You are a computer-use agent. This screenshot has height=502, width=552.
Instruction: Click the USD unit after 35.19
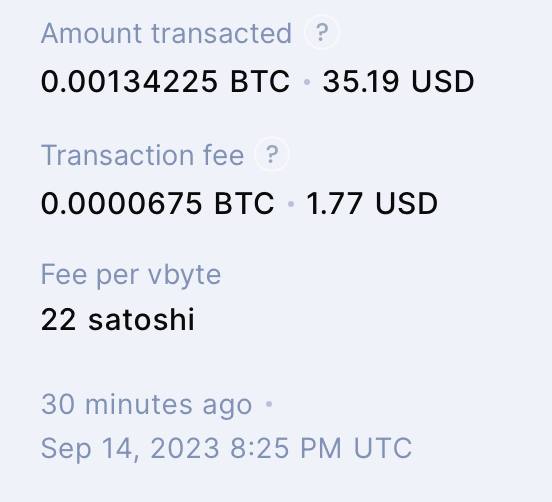443,82
